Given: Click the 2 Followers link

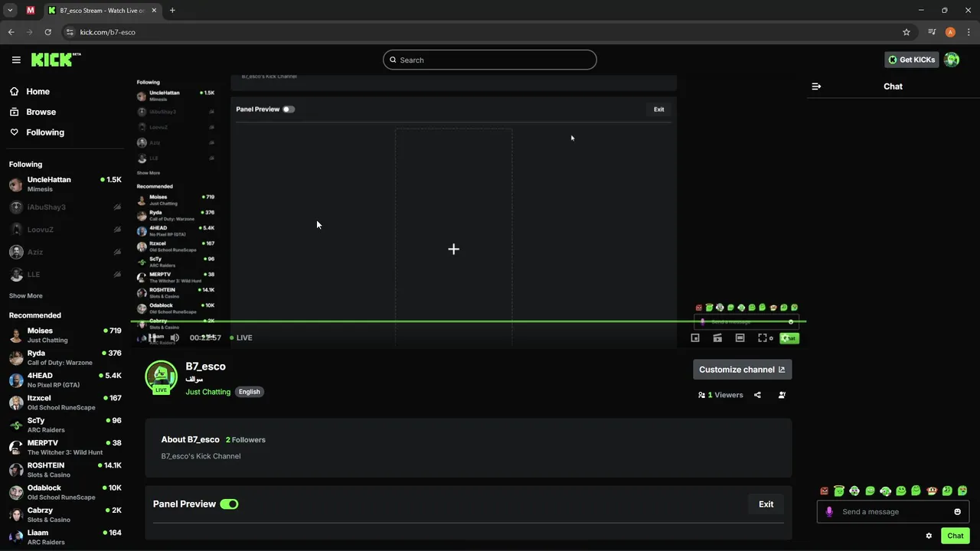Looking at the screenshot, I should click(246, 440).
